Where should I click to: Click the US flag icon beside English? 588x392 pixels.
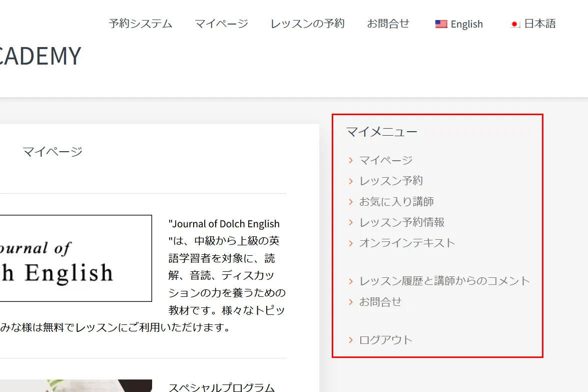coord(441,24)
